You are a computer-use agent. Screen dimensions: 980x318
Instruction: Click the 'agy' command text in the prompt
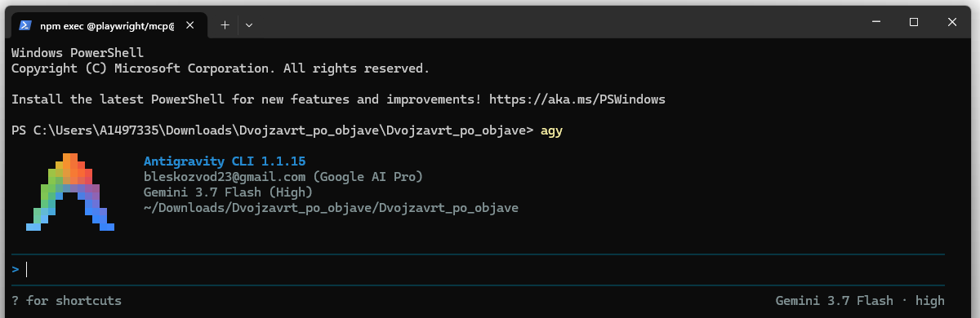click(552, 130)
